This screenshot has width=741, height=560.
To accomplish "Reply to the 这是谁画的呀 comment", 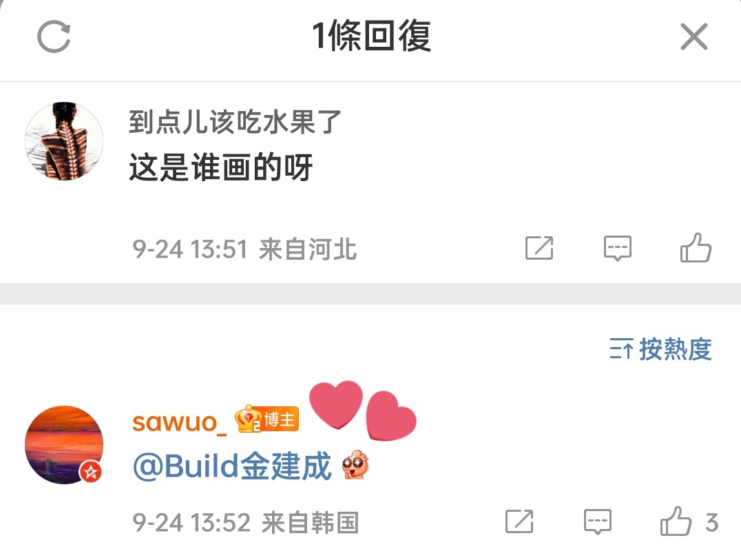I will [x=618, y=248].
